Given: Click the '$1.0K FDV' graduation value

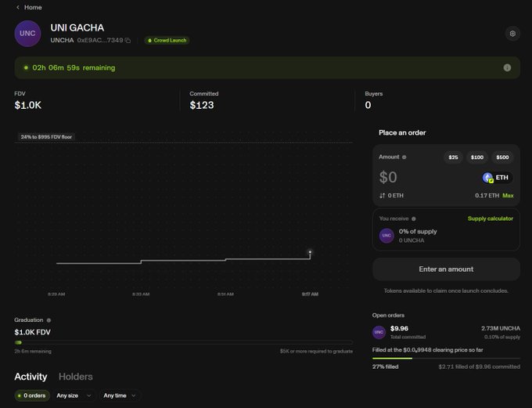Looking at the screenshot, I should 32,332.
